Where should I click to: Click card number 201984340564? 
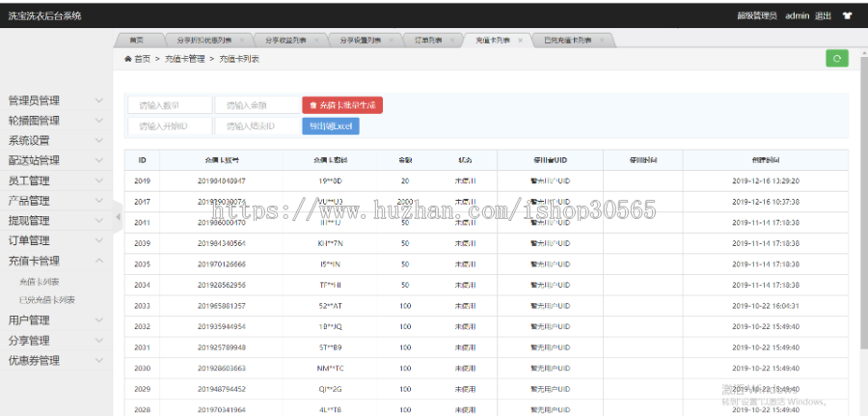[222, 243]
